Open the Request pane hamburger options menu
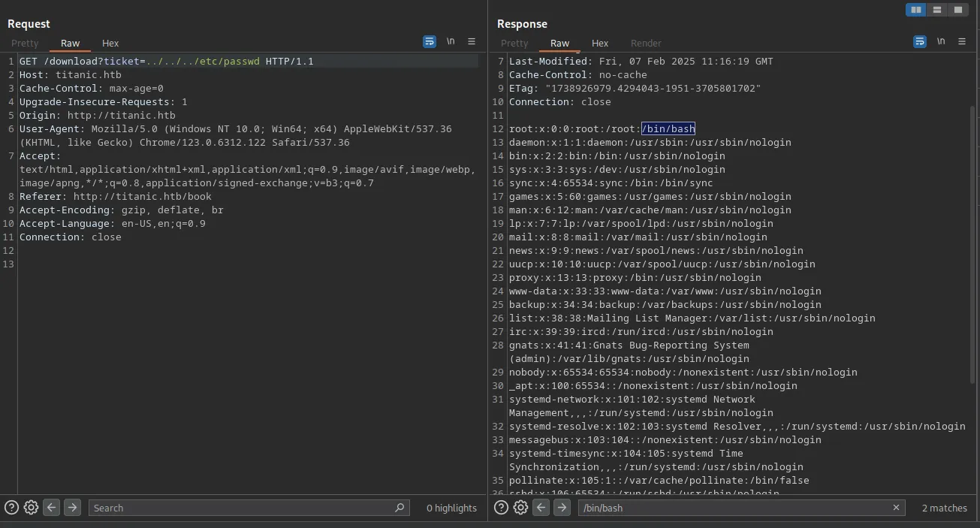 point(472,42)
